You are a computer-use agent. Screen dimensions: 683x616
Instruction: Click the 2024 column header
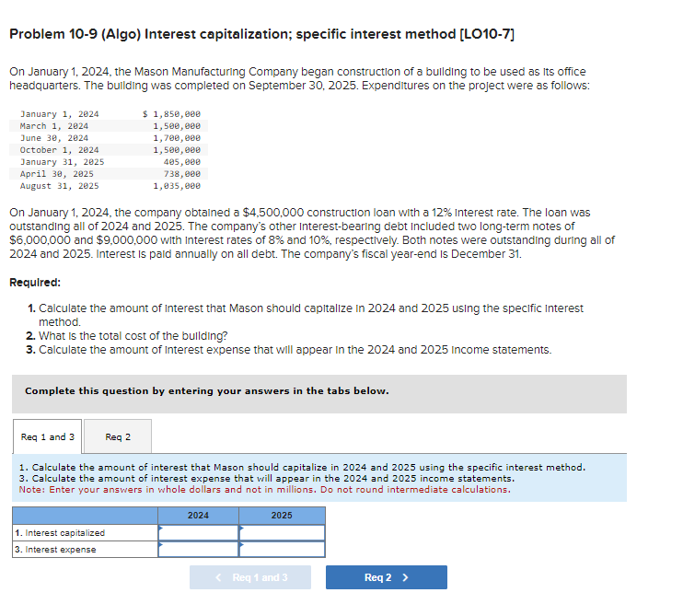tap(198, 516)
